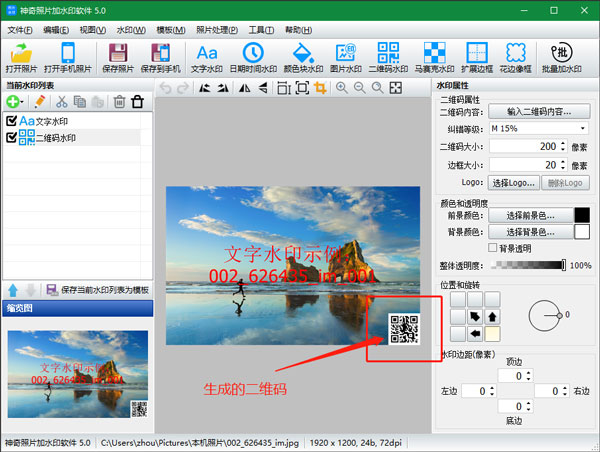Click the black 前景颜色 color swatch
Screen dimensions: 600x452
click(x=581, y=215)
